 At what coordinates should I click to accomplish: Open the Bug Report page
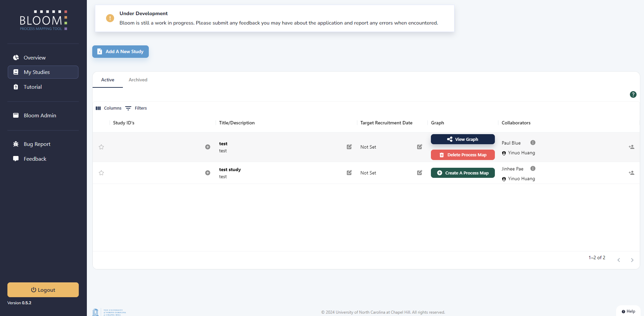click(37, 144)
